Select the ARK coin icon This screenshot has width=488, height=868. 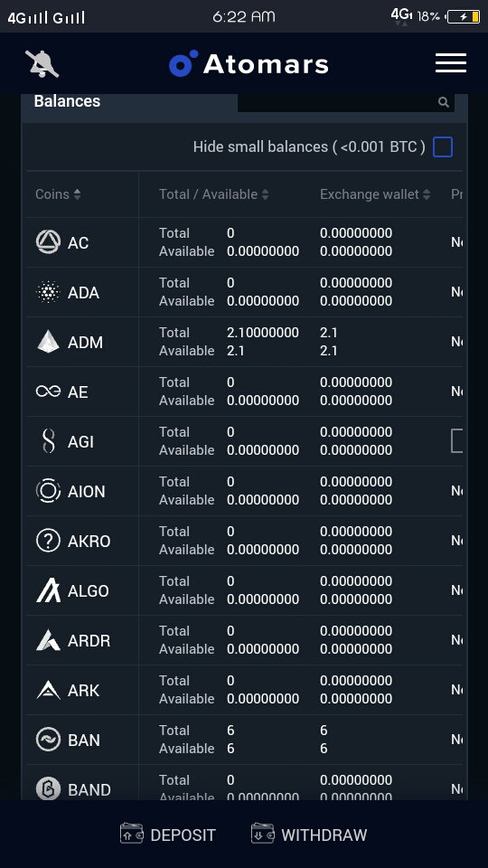point(48,690)
